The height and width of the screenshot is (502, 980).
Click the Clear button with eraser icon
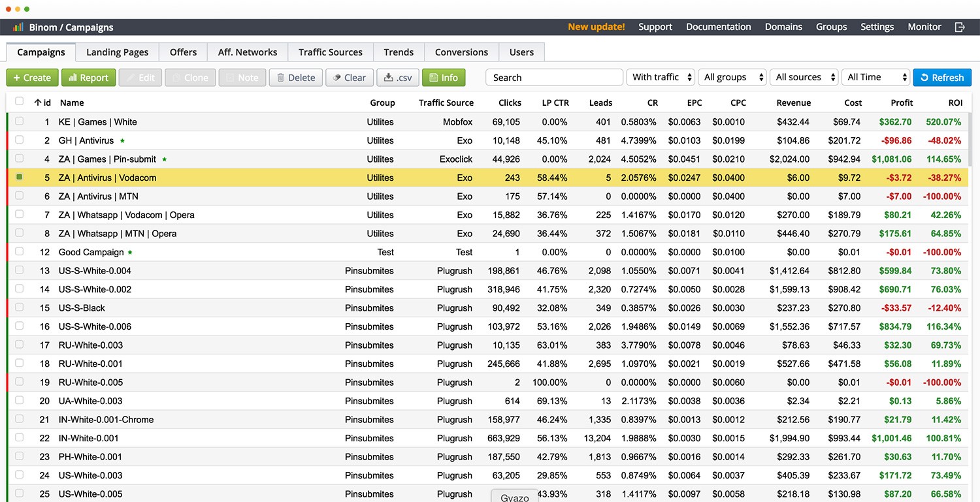(x=350, y=78)
